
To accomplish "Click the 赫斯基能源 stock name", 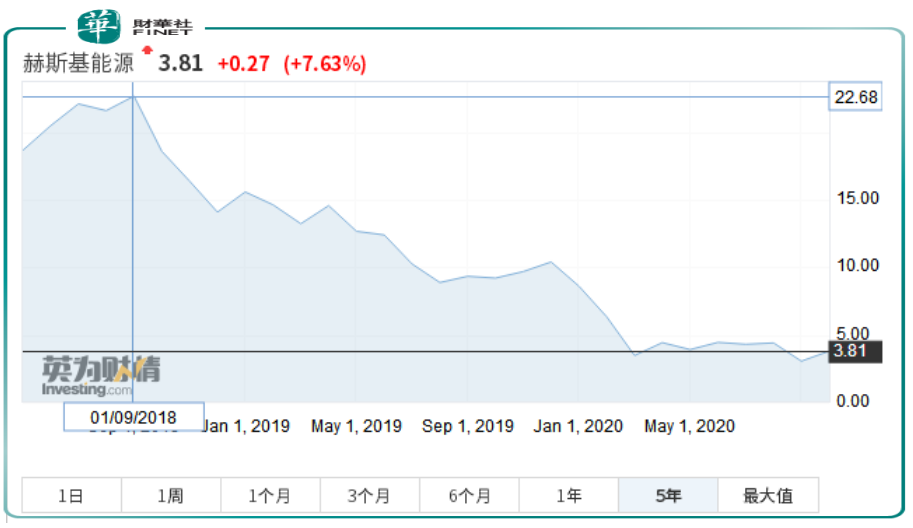I will click(79, 64).
